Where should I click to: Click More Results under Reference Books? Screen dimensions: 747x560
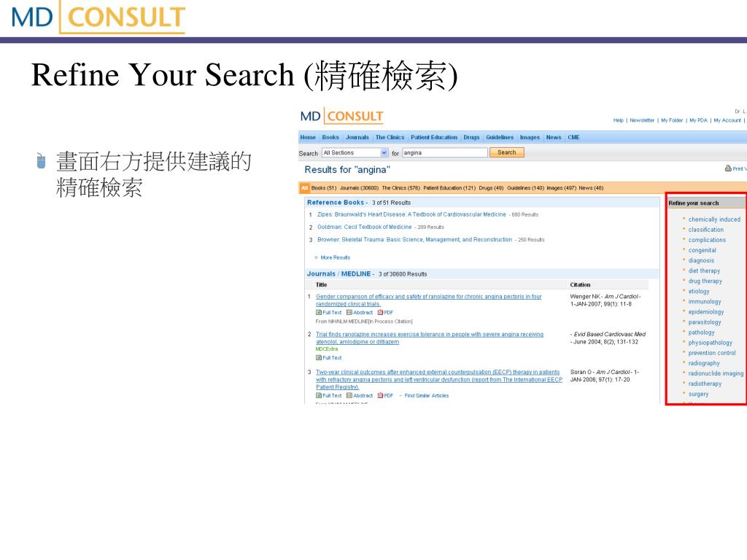coord(336,257)
